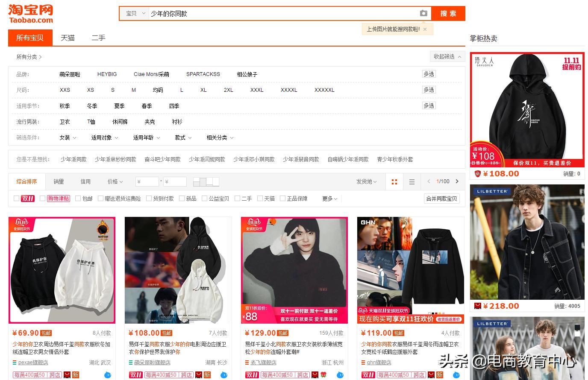
Task: Open image search via the camera icon
Action: click(x=423, y=13)
